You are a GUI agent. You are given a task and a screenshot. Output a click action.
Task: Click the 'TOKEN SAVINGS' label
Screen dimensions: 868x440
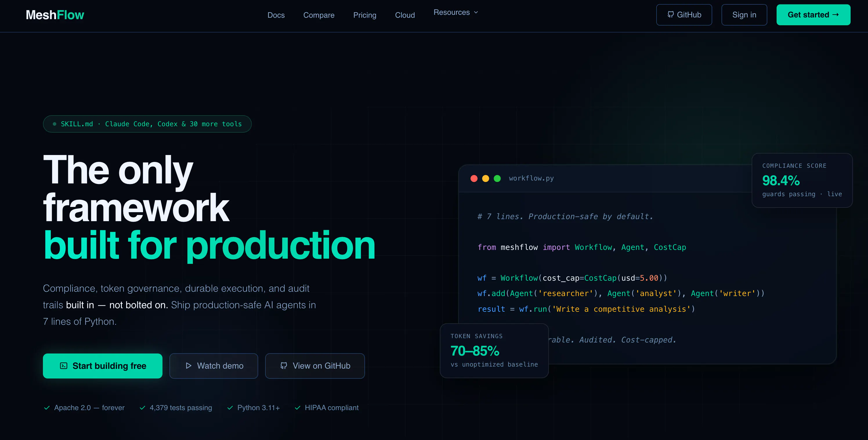click(x=476, y=336)
